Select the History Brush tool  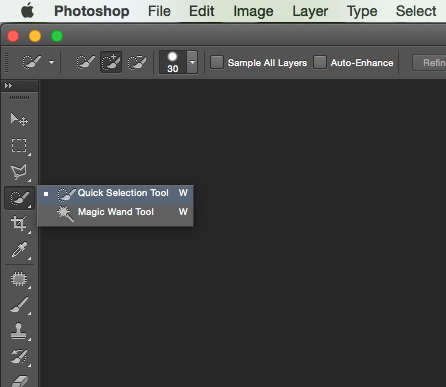pyautogui.click(x=19, y=357)
